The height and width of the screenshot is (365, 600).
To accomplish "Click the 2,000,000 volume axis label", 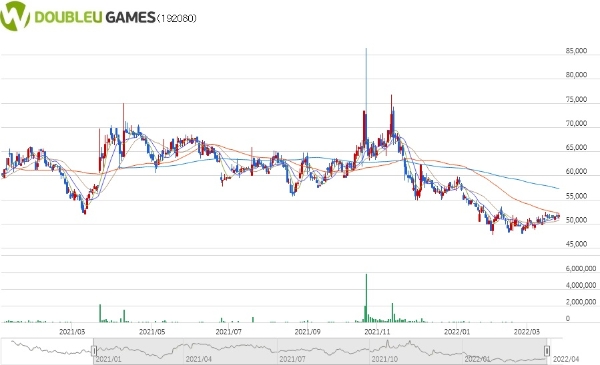I will (581, 302).
